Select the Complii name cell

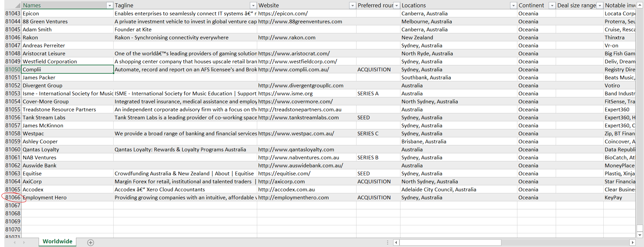coord(68,69)
